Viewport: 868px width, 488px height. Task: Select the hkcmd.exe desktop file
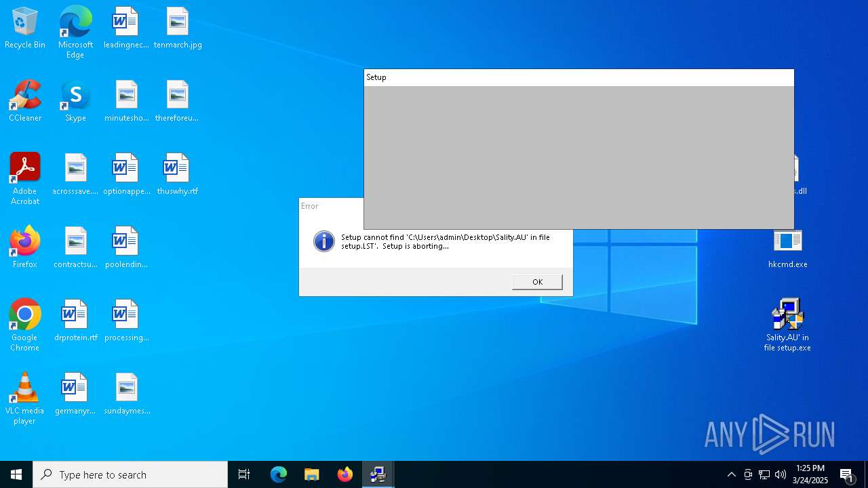787,248
